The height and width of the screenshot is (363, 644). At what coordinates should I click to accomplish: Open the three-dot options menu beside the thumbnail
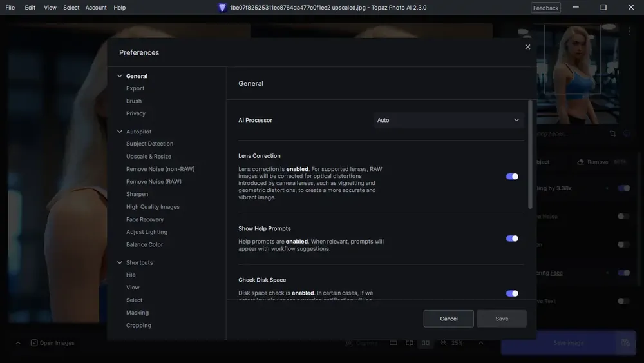tap(629, 31)
